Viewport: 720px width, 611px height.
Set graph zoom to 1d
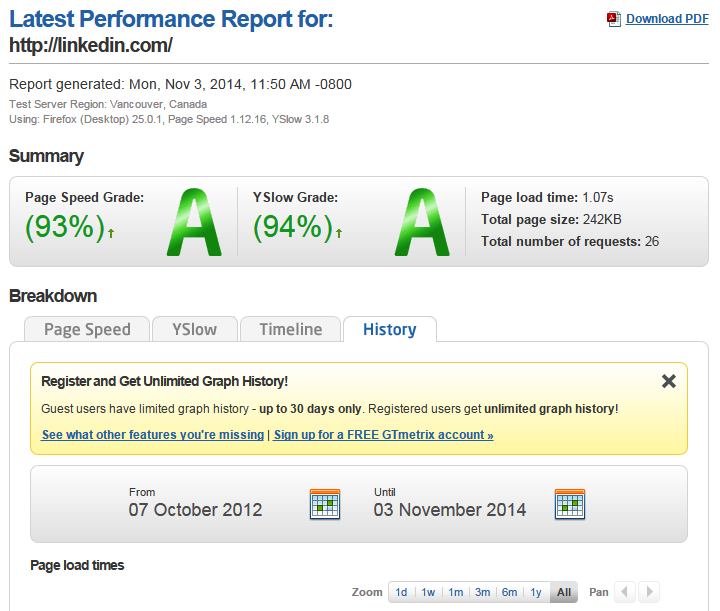point(401,592)
